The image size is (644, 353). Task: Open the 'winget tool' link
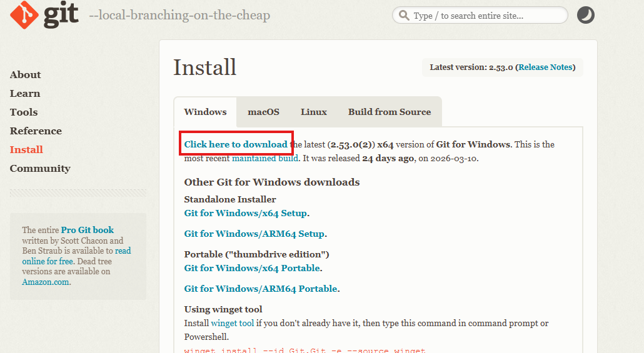click(x=233, y=323)
